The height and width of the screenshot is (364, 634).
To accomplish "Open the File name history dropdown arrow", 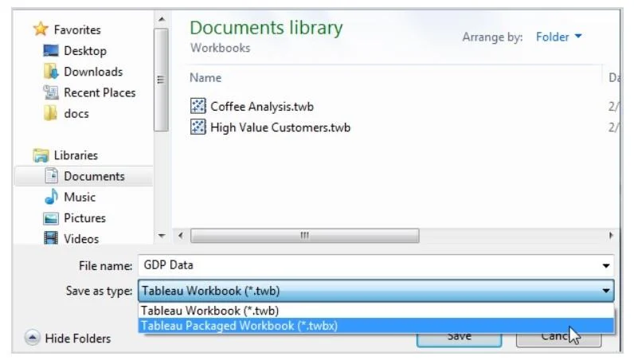I will pyautogui.click(x=605, y=266).
